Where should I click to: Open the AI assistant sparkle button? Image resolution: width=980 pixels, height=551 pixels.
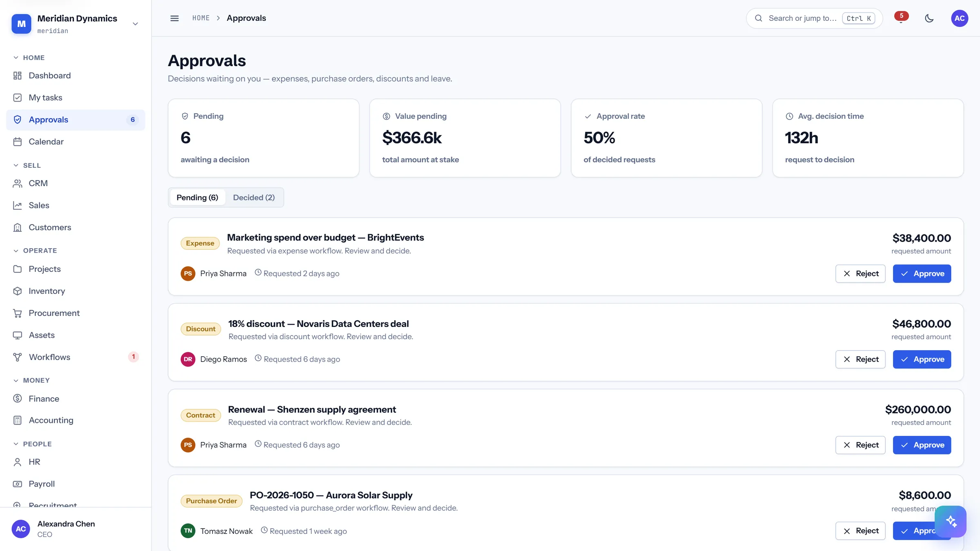click(951, 522)
